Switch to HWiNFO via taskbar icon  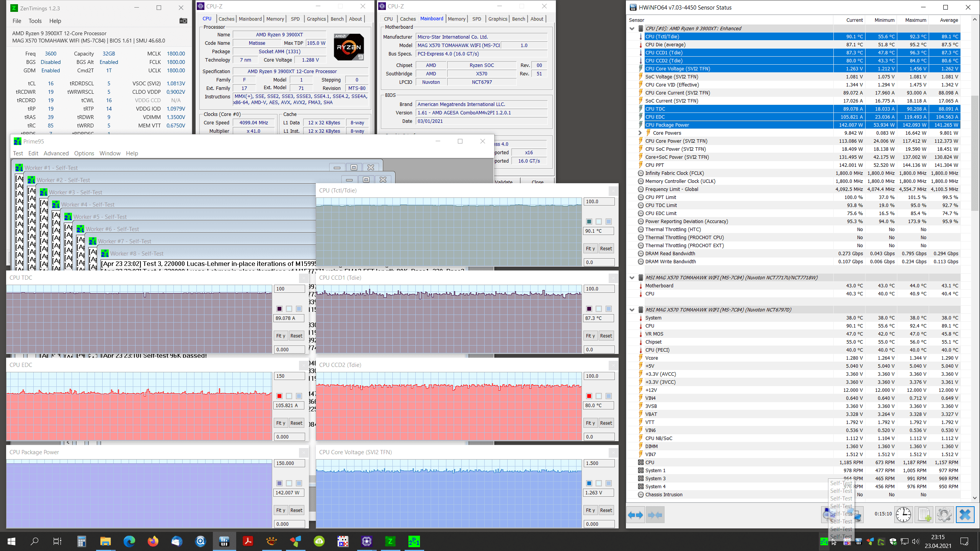click(x=224, y=541)
